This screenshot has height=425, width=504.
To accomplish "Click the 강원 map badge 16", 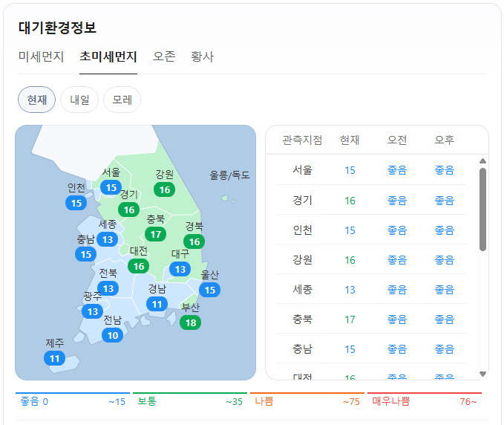I will click(165, 189).
